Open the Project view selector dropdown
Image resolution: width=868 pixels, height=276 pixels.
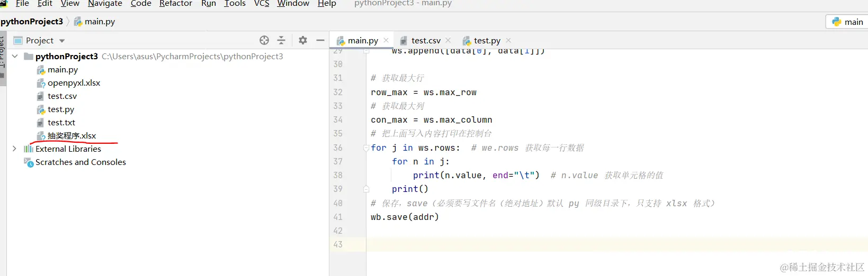(40, 41)
